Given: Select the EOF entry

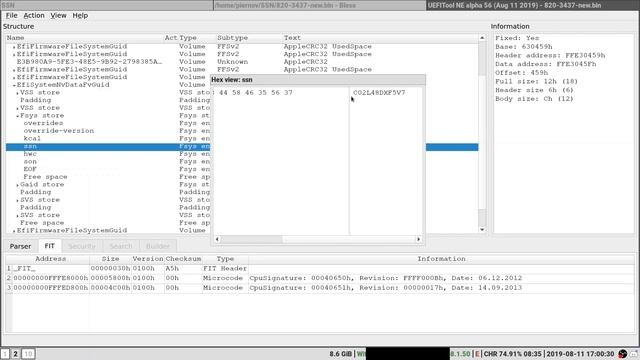Looking at the screenshot, I should (x=30, y=169).
